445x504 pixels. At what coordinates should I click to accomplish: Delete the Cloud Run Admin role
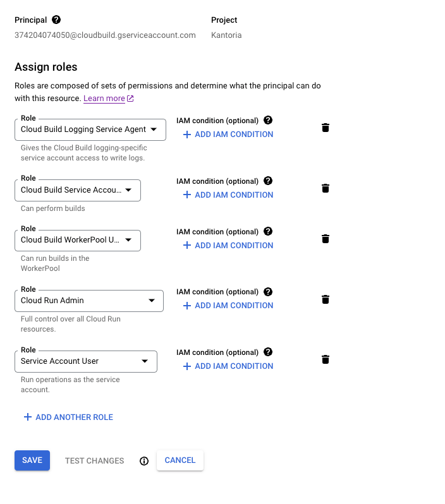pyautogui.click(x=326, y=299)
